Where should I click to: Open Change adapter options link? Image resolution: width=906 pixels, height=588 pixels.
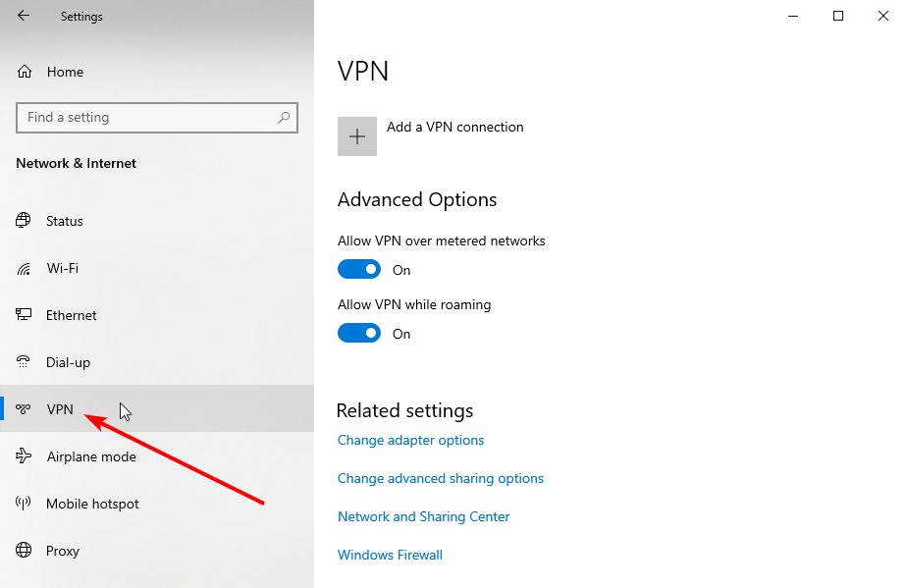pyautogui.click(x=410, y=440)
